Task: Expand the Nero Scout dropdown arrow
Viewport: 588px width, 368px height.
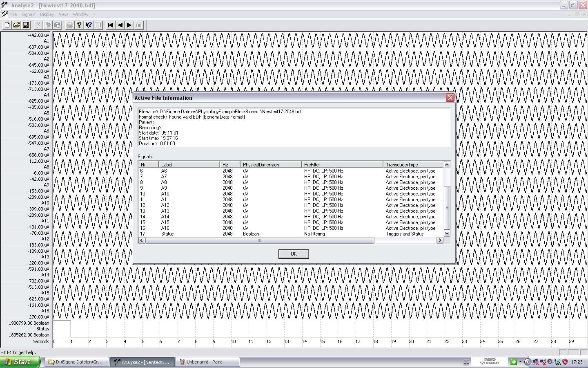Action: pyautogui.click(x=519, y=362)
